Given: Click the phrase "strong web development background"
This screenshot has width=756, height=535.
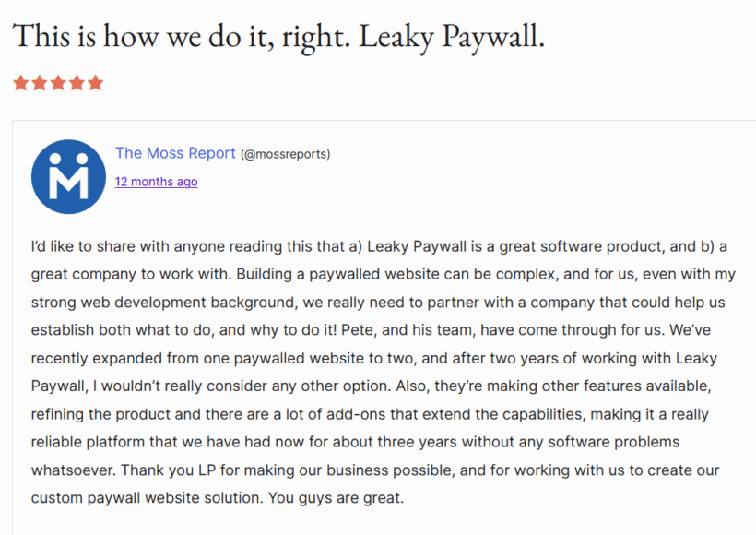Looking at the screenshot, I should [x=146, y=303].
